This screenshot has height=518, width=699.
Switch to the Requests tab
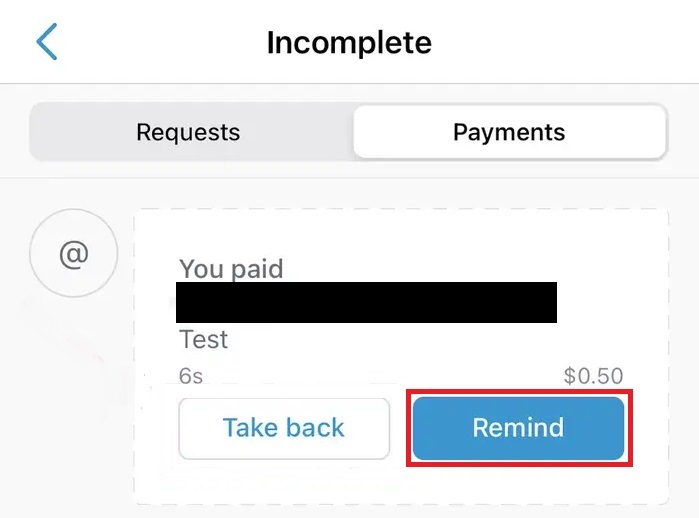coord(188,132)
